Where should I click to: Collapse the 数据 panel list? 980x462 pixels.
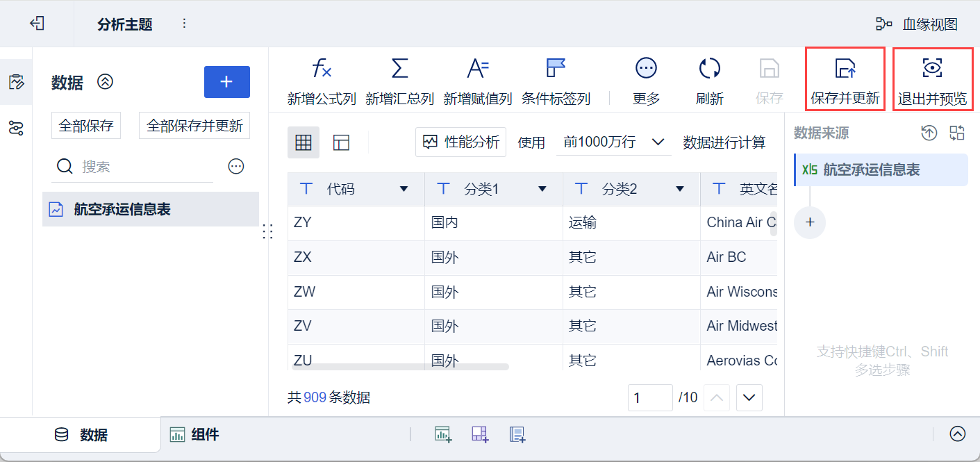pos(105,82)
